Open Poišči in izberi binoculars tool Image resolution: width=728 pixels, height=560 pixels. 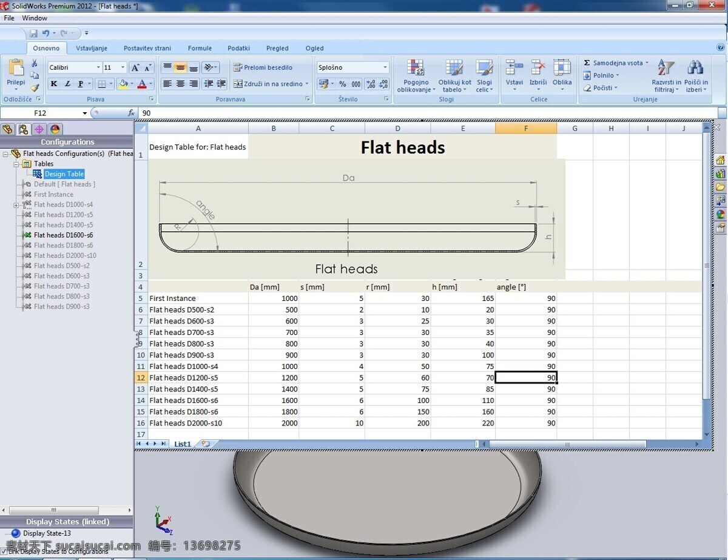pos(696,76)
